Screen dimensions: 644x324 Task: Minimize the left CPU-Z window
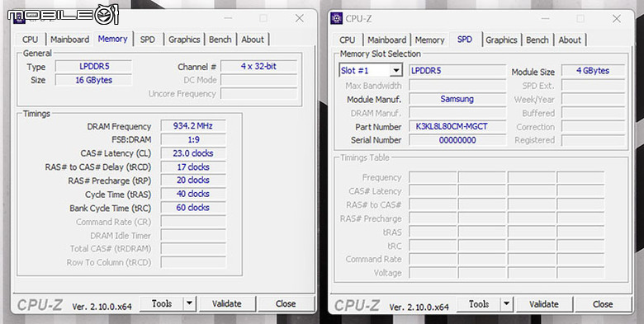coord(228,18)
